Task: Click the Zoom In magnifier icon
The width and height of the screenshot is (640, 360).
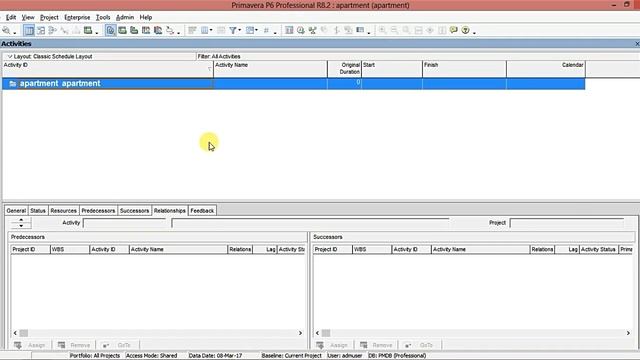Action: point(382,30)
